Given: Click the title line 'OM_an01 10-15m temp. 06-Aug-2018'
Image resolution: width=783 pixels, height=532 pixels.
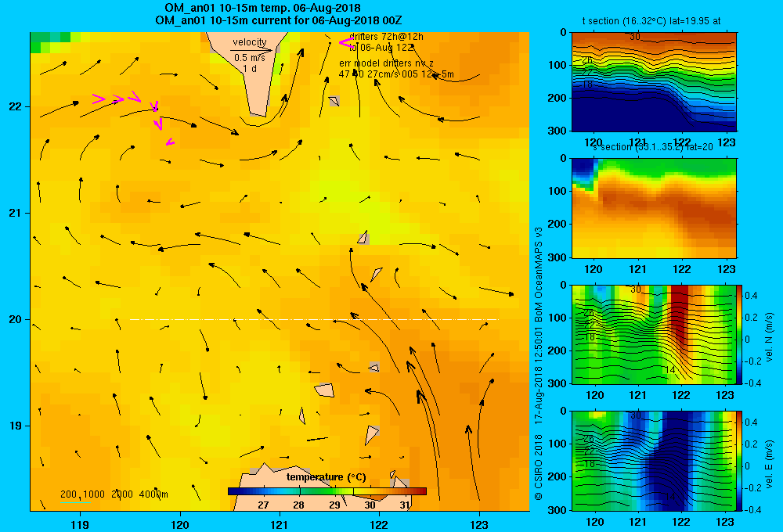Looking at the screenshot, I should (x=262, y=8).
